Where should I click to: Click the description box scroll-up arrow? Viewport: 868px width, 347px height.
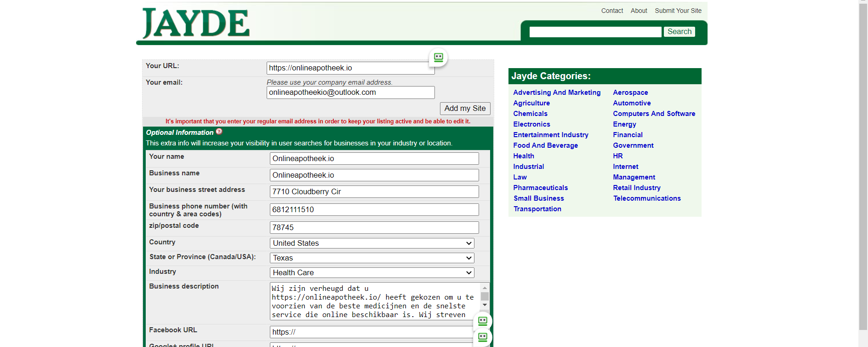(x=485, y=288)
